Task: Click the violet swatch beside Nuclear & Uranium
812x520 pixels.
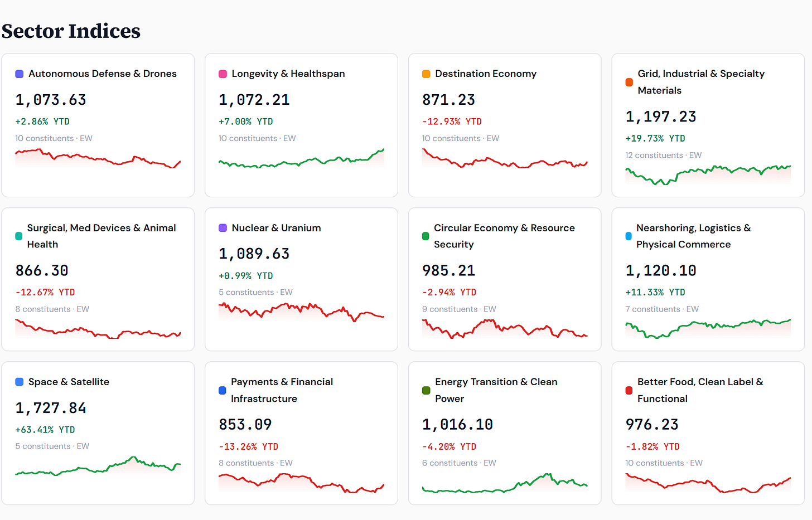Action: click(x=223, y=228)
